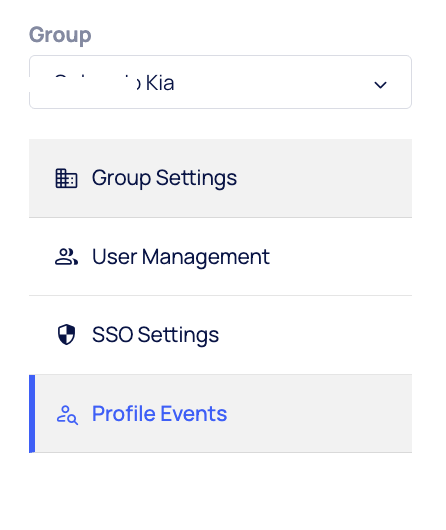Viewport: 446px width, 530px height.
Task: Click the building icon for Group Settings
Action: pyautogui.click(x=66, y=178)
